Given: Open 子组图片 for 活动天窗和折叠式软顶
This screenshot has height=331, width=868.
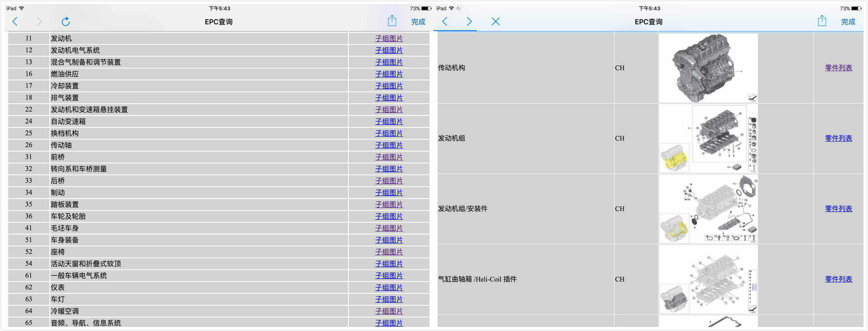Looking at the screenshot, I should pyautogui.click(x=389, y=264).
